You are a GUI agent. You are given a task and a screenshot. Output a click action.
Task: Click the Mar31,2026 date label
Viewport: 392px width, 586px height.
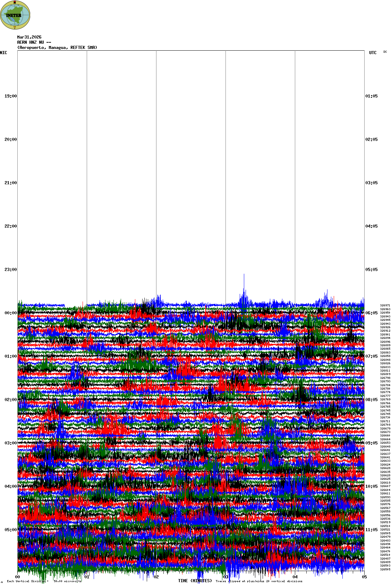[29, 37]
